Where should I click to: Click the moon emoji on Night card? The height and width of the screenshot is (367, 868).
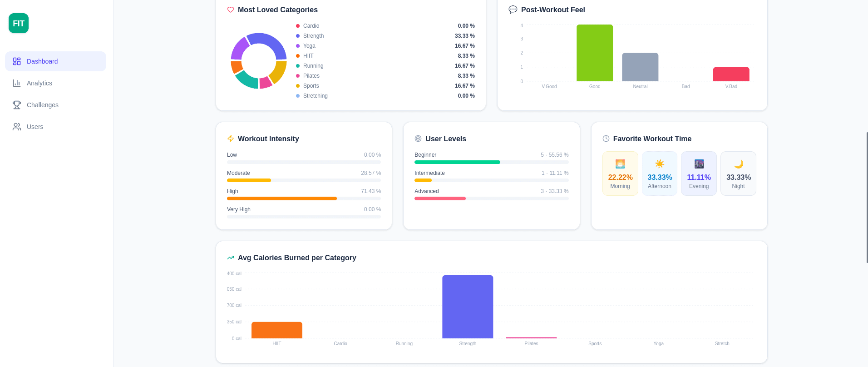(739, 164)
